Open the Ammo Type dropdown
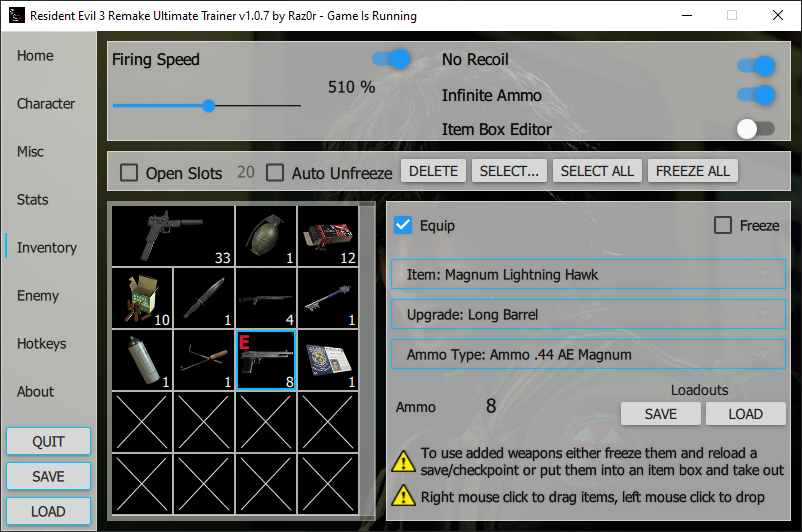 [x=587, y=355]
